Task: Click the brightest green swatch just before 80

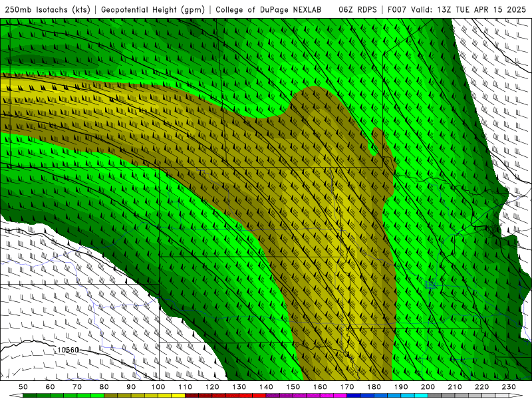Action: point(97,396)
